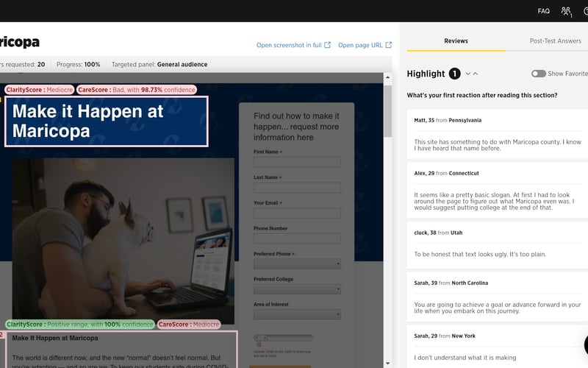The image size is (588, 368).
Task: Click ClarityScore Positive range badge
Action: click(x=80, y=324)
